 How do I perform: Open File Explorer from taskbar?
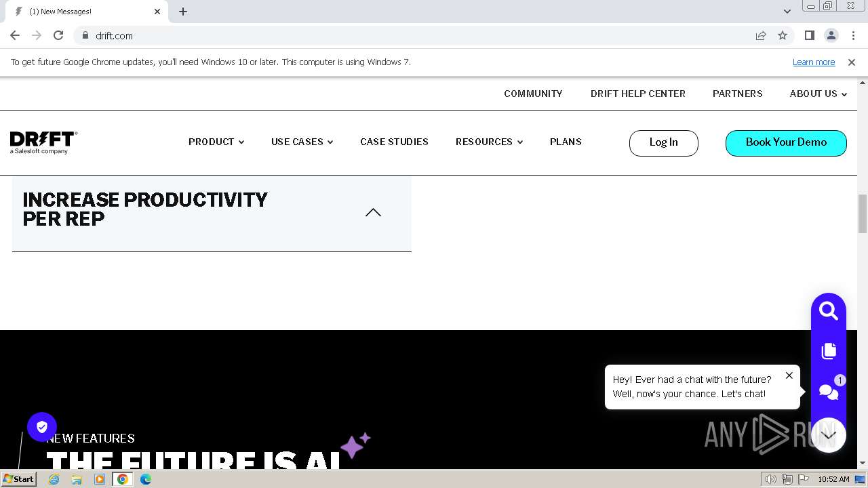[77, 479]
